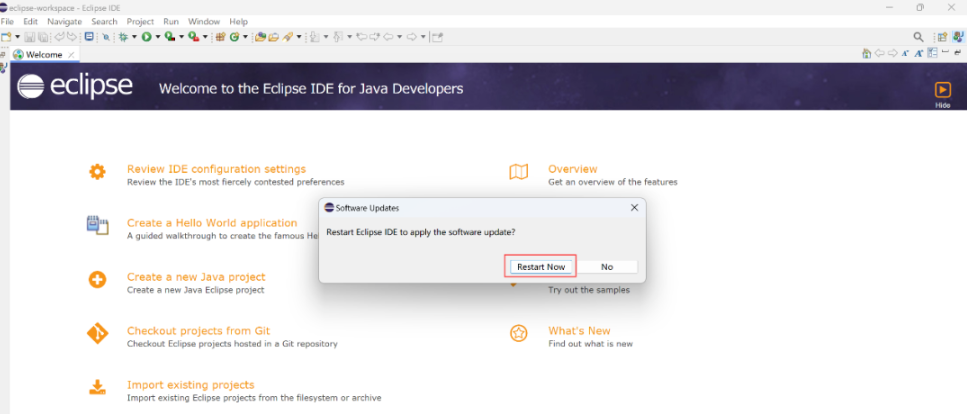
Task: Click the green Run button icon
Action: click(146, 37)
